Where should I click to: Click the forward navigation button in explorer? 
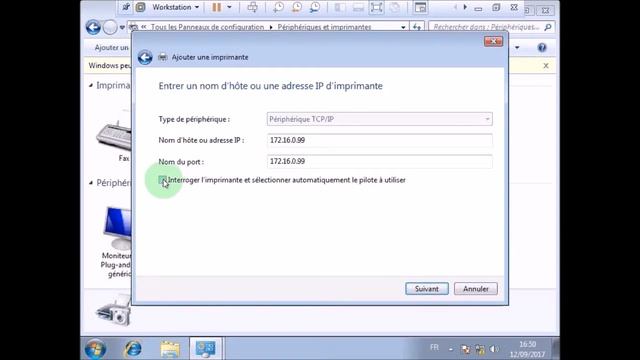click(110, 27)
